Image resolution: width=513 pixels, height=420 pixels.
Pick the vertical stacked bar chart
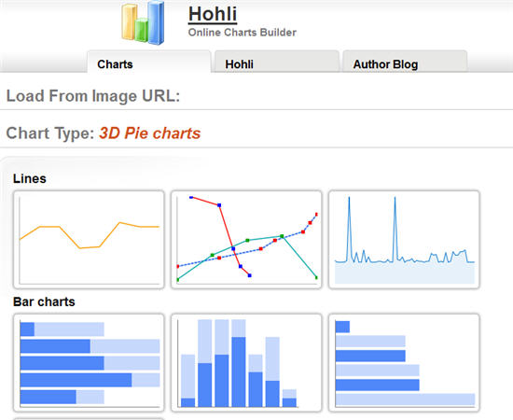[246, 362]
